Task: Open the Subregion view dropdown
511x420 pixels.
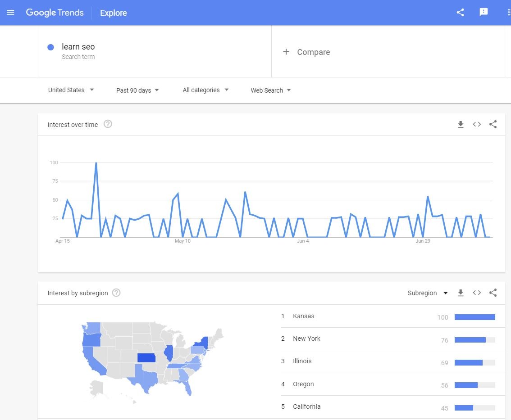Action: point(428,293)
